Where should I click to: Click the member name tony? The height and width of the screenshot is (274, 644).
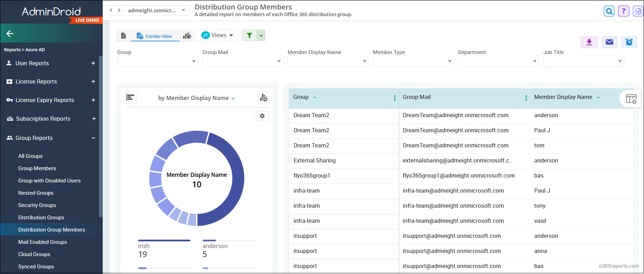pyautogui.click(x=540, y=206)
